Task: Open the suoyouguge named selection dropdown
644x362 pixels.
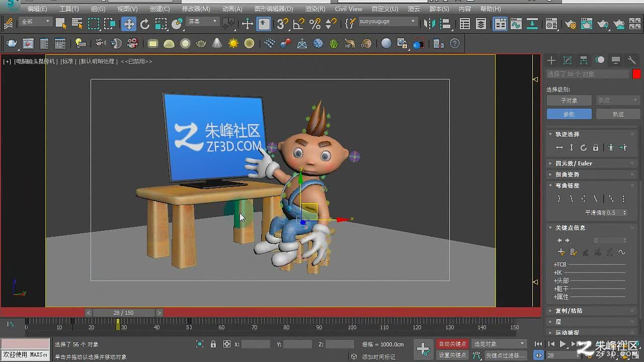Action: click(x=387, y=22)
